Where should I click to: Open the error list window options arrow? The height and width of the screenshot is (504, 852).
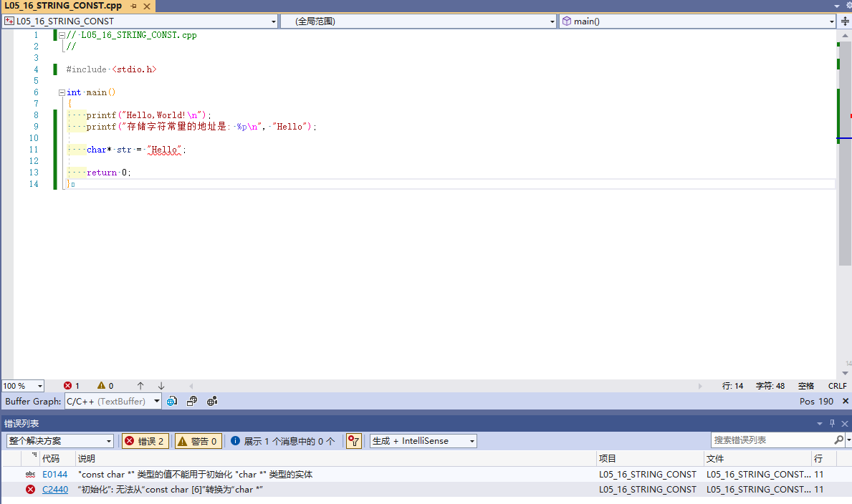click(820, 424)
